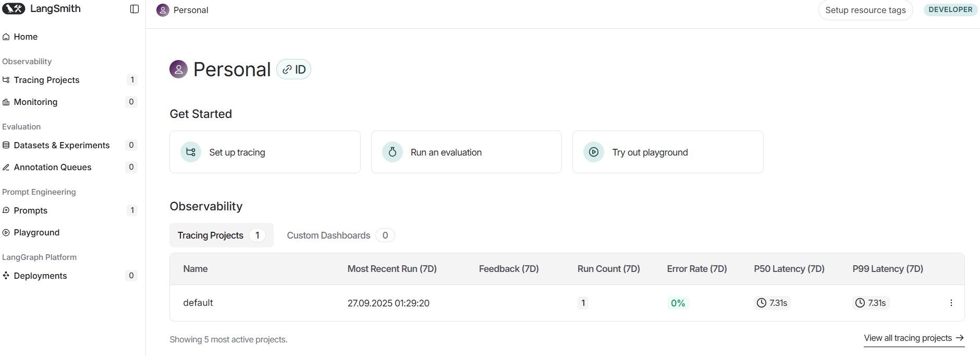Click the Set up tracing icon

tap(191, 152)
